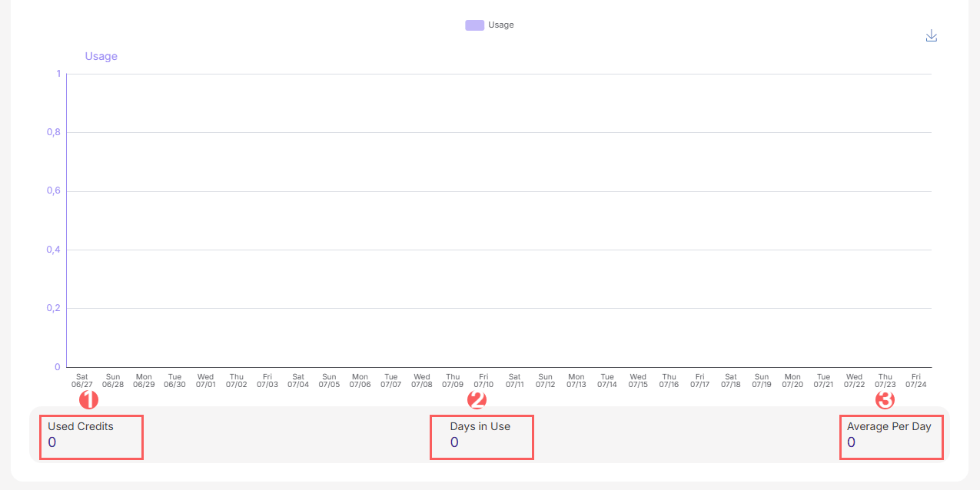Click the red number 1 marker
Screen dimensions: 980x490
coord(89,399)
